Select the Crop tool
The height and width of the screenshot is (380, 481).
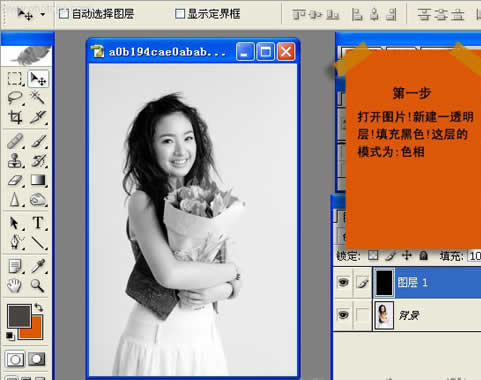tap(15, 117)
